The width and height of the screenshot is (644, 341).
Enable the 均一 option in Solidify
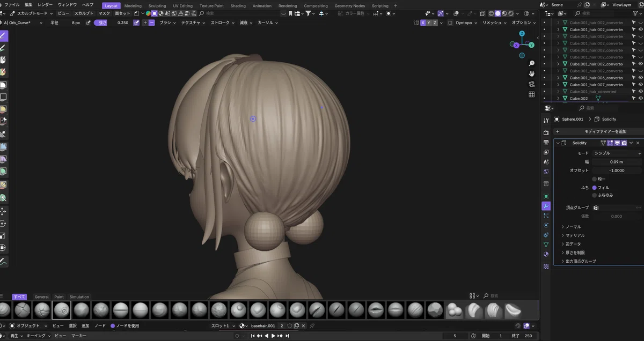coord(594,179)
